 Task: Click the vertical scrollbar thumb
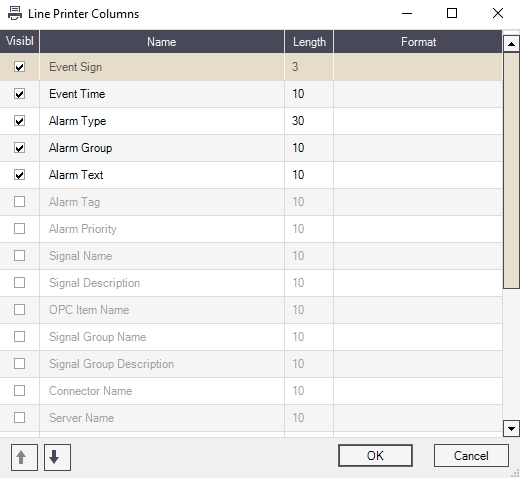[511, 170]
